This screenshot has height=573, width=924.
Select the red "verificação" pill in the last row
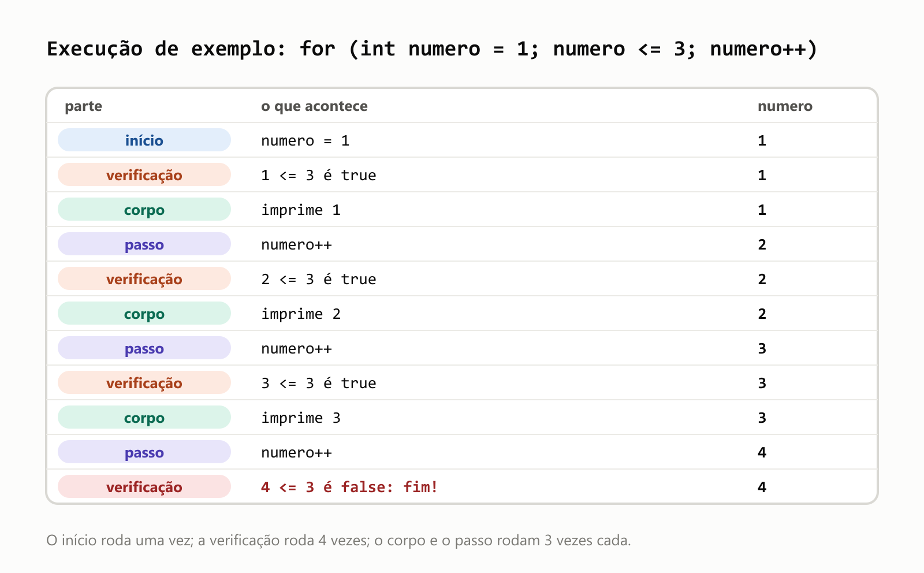pos(144,486)
